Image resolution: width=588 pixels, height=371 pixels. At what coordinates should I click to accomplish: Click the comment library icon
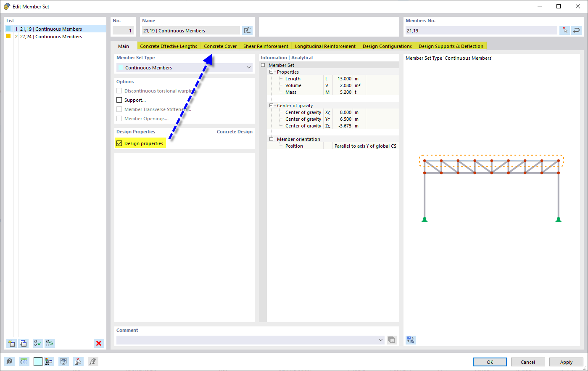(392, 340)
